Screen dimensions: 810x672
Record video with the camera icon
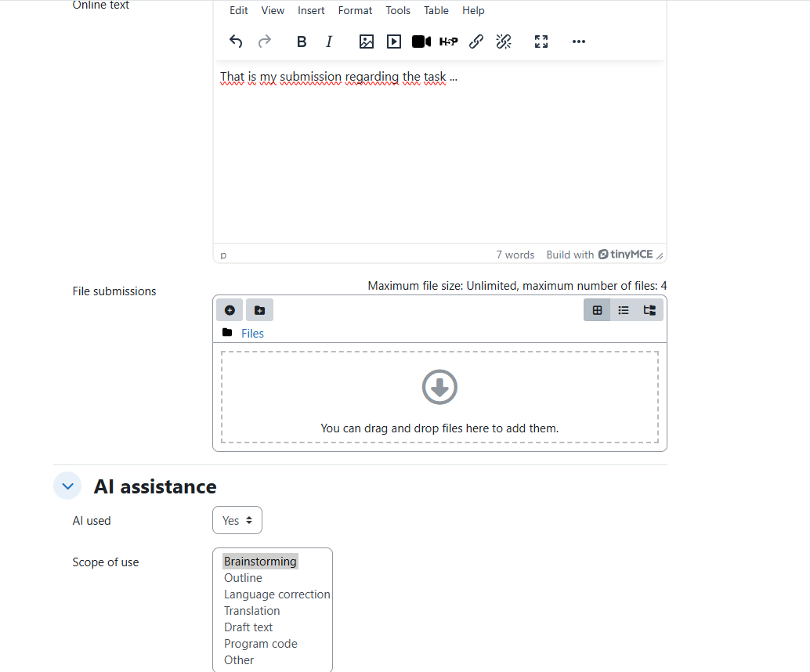pos(421,42)
